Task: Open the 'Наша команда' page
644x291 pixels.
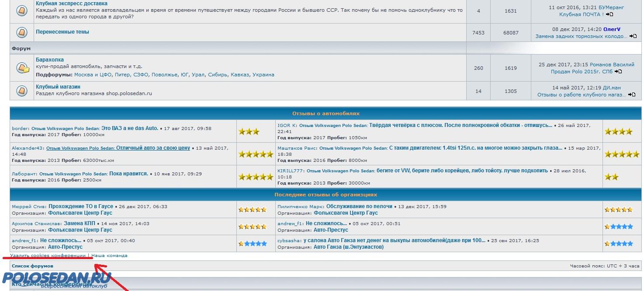Action: [109, 255]
